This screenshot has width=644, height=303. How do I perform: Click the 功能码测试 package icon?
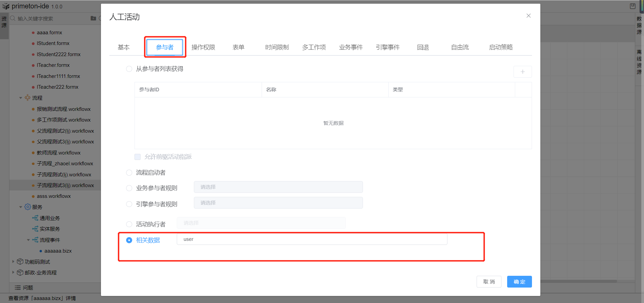[20, 262]
